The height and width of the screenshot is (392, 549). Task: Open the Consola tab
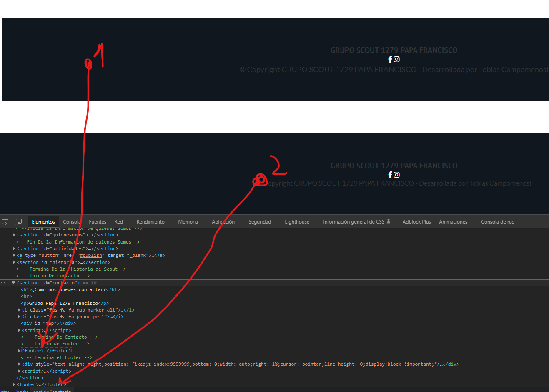[72, 222]
